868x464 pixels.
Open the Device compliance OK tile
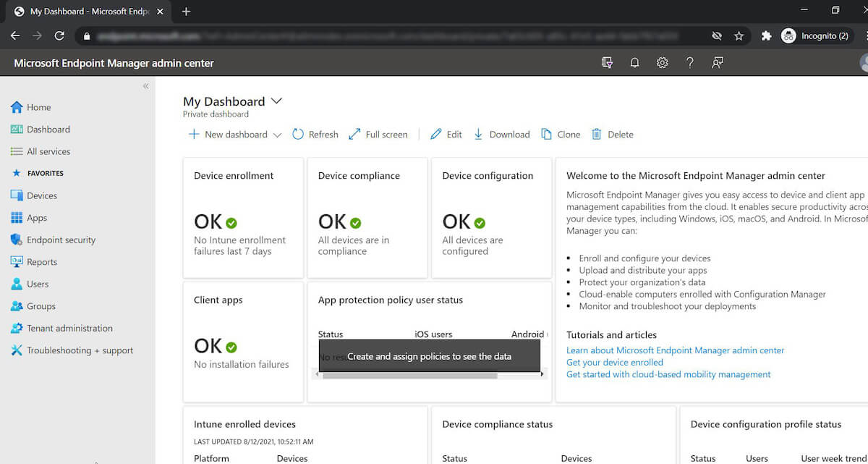click(367, 218)
